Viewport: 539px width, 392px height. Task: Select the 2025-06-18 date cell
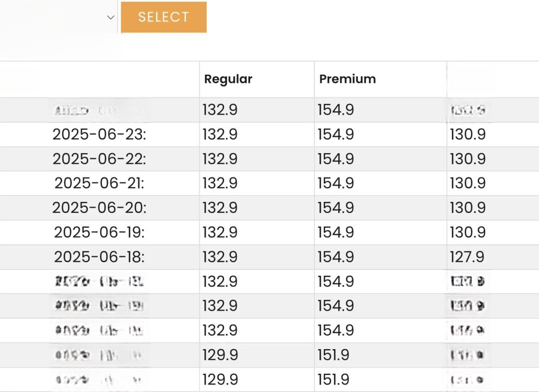(99, 257)
